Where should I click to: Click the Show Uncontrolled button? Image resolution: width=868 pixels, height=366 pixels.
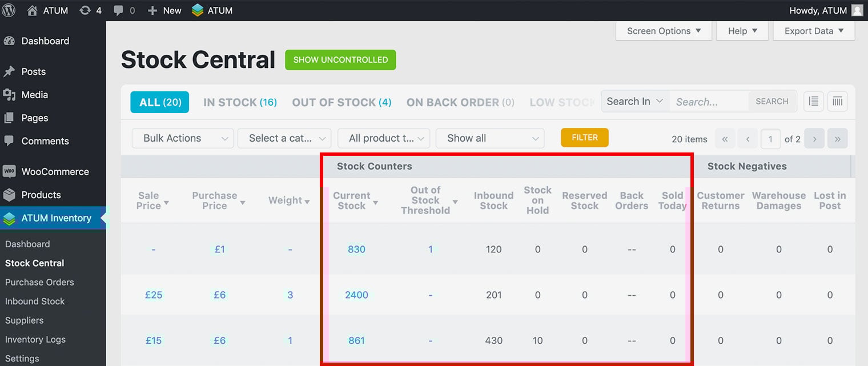point(340,60)
